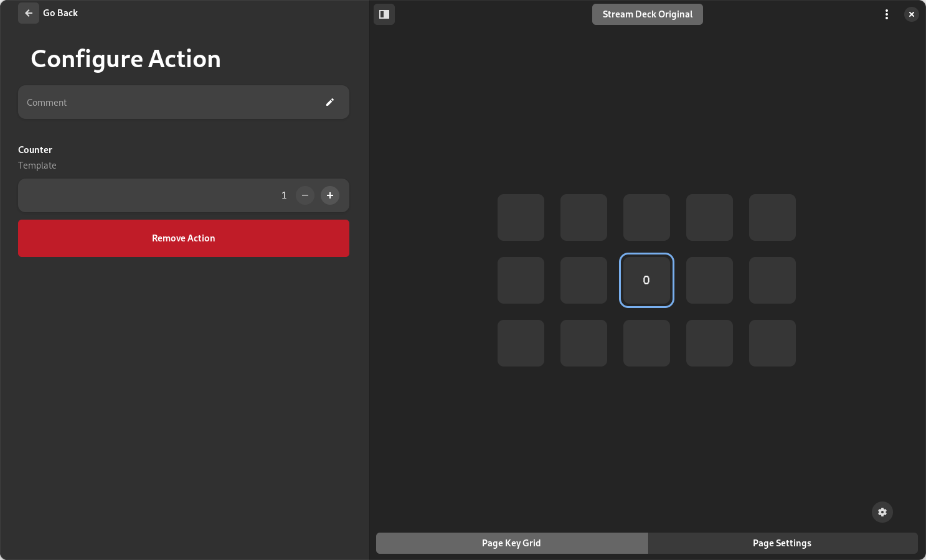Edit the Comment with the pencil icon

tap(330, 102)
